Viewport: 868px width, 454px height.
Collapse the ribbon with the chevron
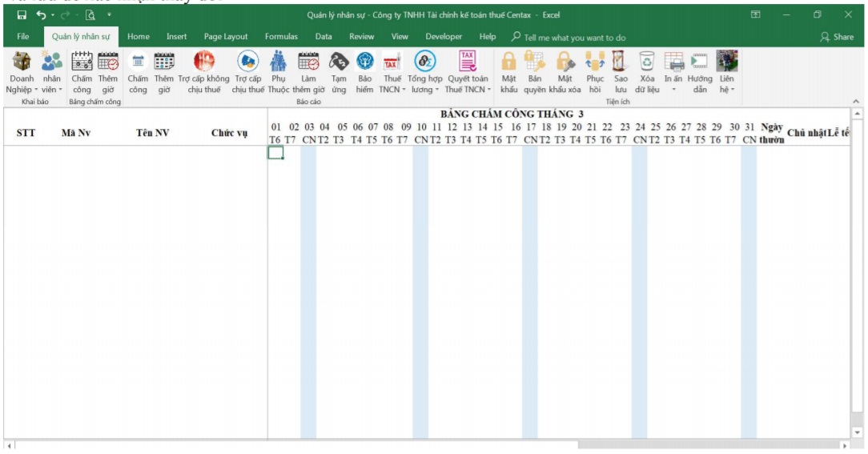(x=856, y=101)
